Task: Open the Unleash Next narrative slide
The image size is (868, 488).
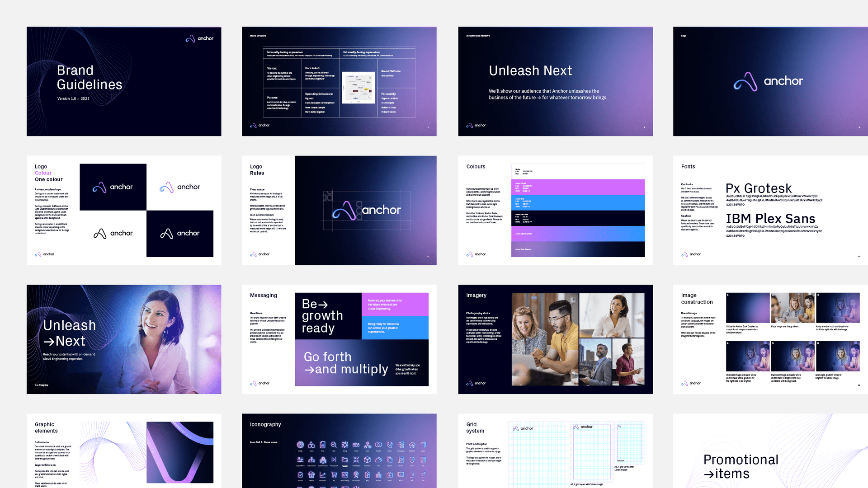Action: [555, 81]
